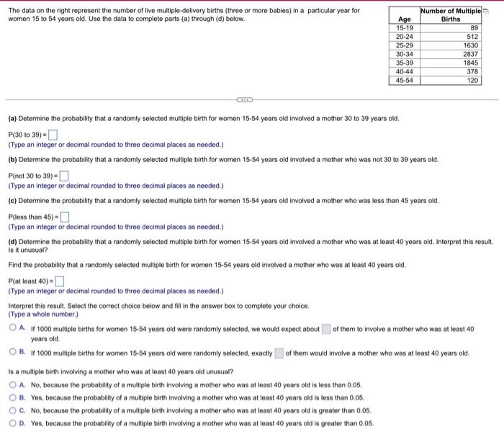Choose unusual option A: No, less than 0.05
The height and width of the screenshot is (439, 504).
point(13,385)
